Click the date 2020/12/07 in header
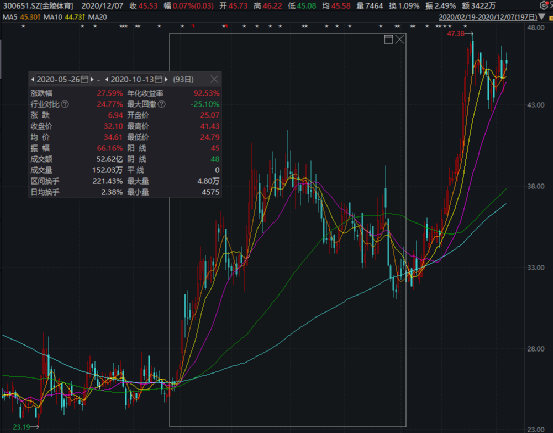 [x=102, y=6]
